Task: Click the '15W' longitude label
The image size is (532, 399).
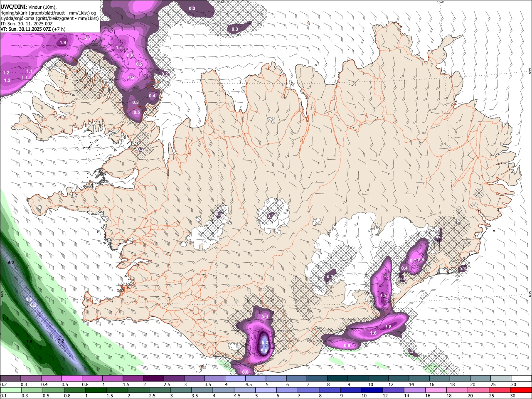Action: tap(440, 2)
